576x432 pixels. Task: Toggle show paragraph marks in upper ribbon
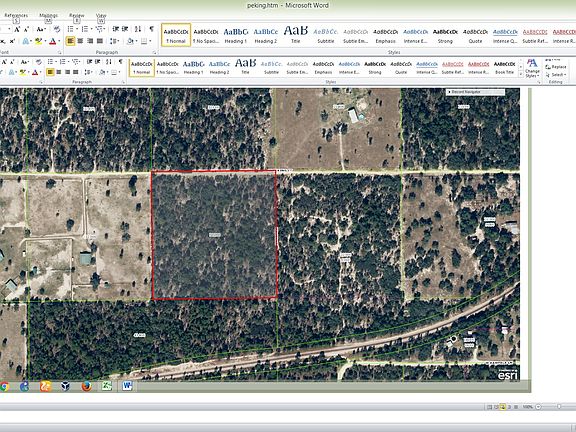pyautogui.click(x=151, y=29)
